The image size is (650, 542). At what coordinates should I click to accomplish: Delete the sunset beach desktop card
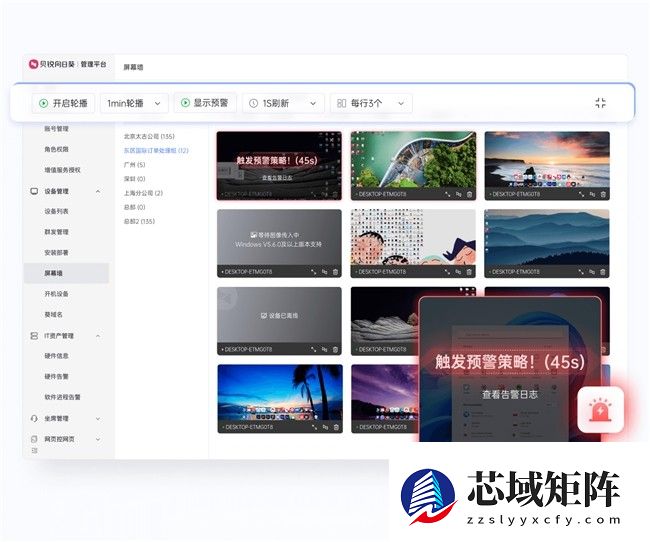click(x=603, y=194)
